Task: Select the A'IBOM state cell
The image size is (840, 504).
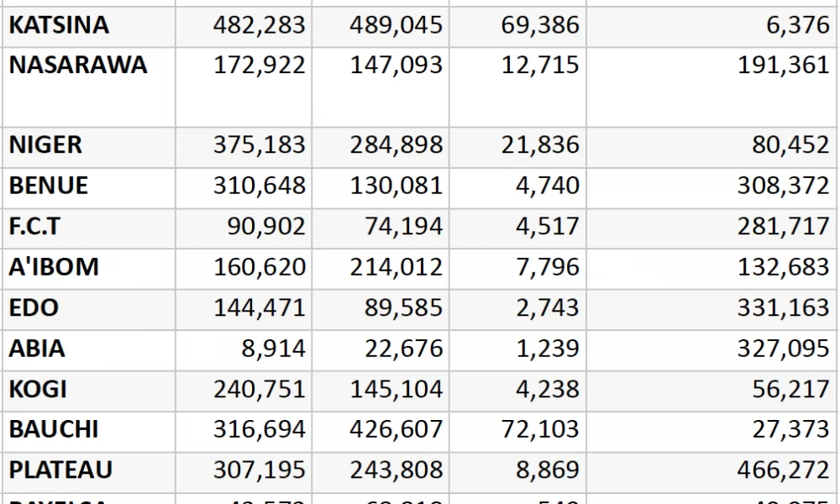Action: 54,267
